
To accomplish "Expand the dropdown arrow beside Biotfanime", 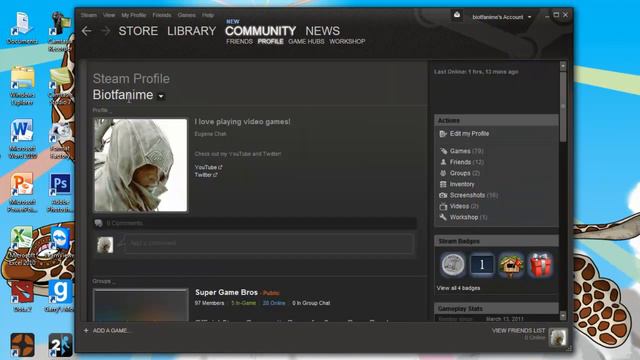I will [x=161, y=96].
